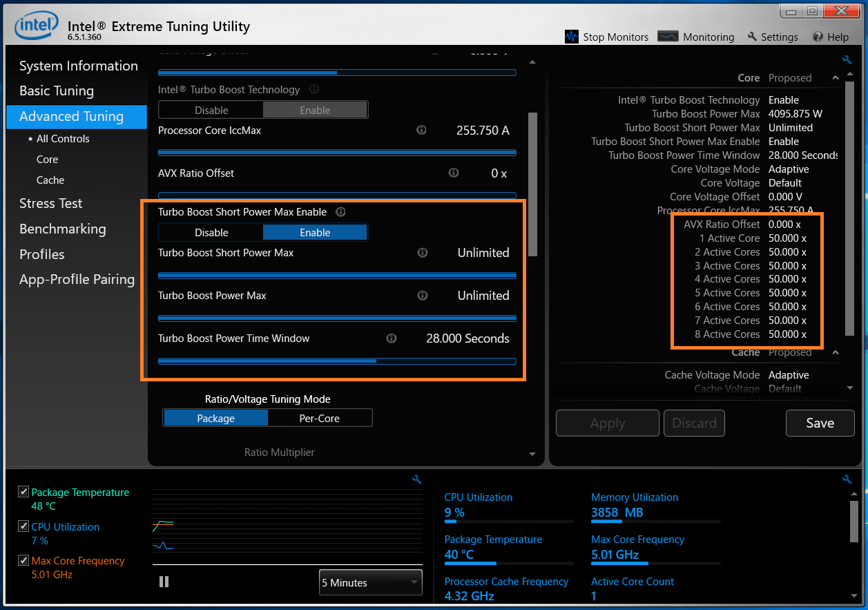Open App-Profile Pairing
This screenshot has height=610, width=868.
pyautogui.click(x=77, y=279)
